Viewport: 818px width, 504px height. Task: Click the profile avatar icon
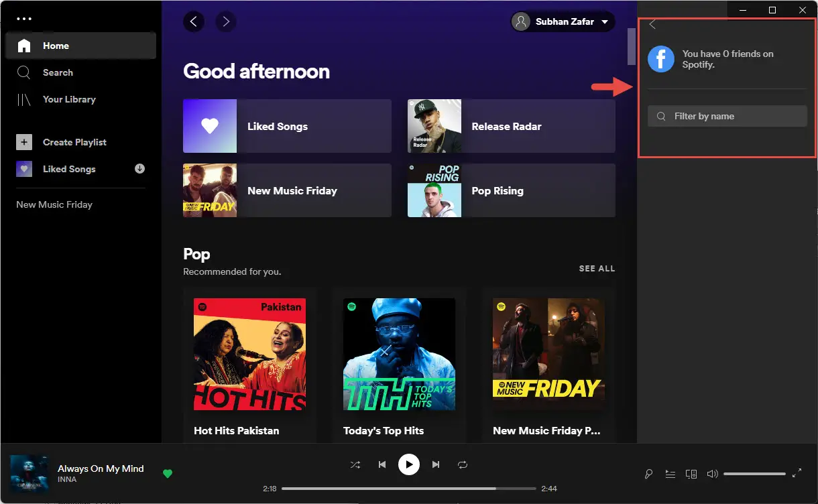coord(521,21)
